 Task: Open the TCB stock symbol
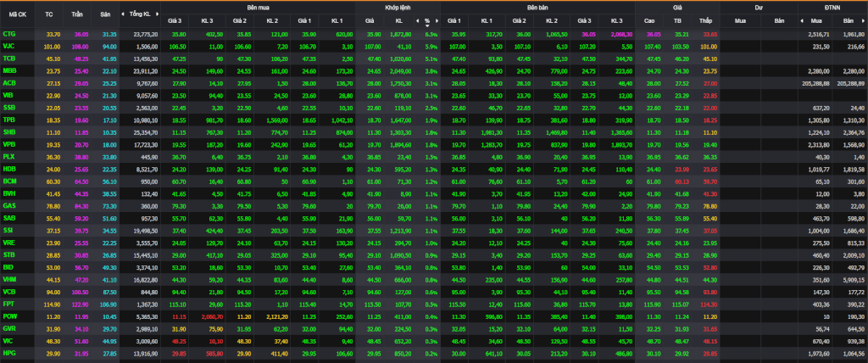pos(8,59)
